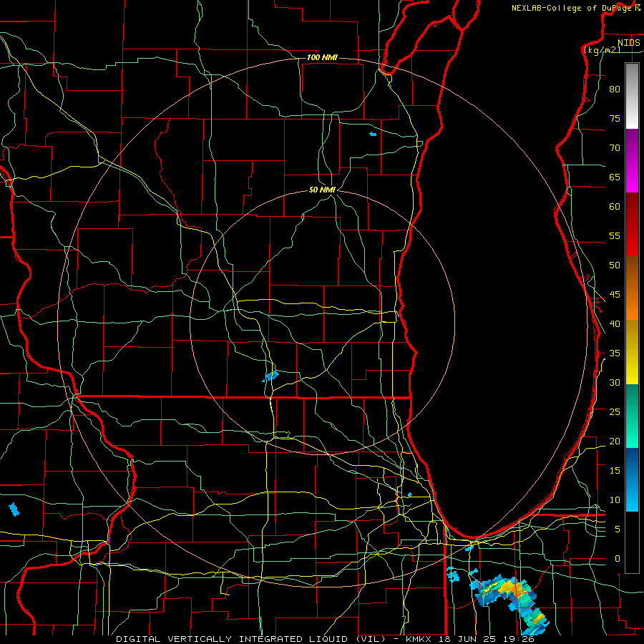644x644 pixels.
Task: Select the orange-brown segment of the color bar
Action: pyautogui.click(x=632, y=288)
